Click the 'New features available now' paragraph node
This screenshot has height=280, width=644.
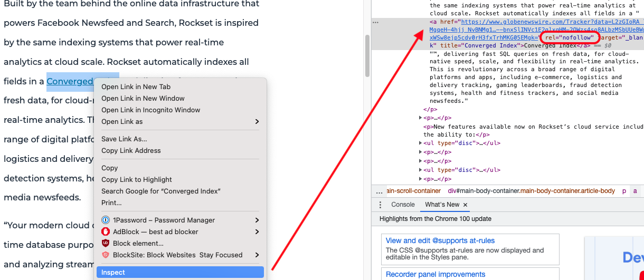point(533,130)
